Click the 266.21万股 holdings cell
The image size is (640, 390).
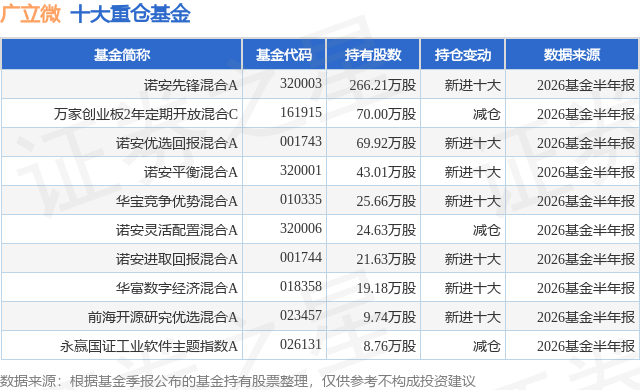(382, 85)
